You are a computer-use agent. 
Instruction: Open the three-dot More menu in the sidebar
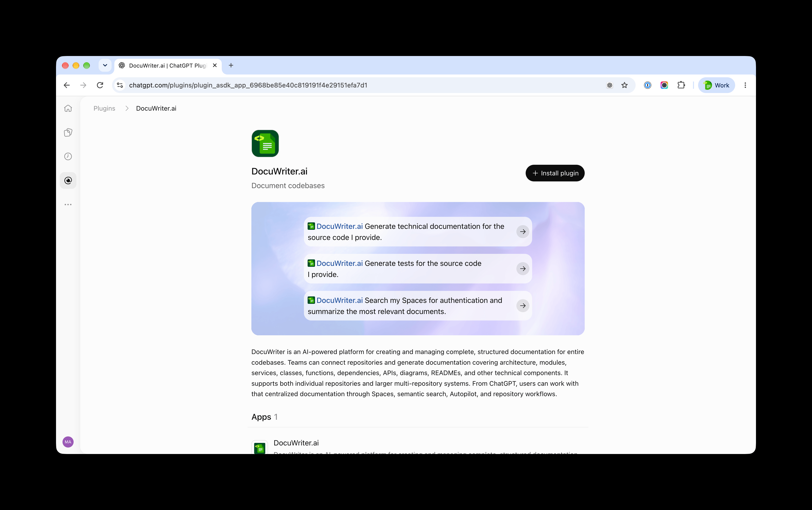[68, 205]
